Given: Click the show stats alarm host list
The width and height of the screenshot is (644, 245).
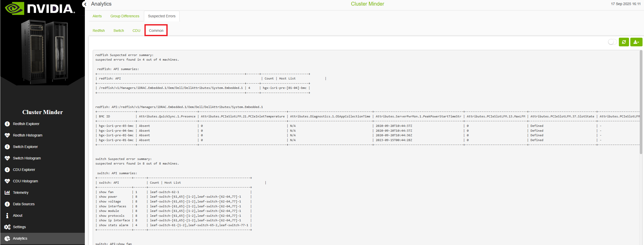Looking at the screenshot, I should 199,225.
